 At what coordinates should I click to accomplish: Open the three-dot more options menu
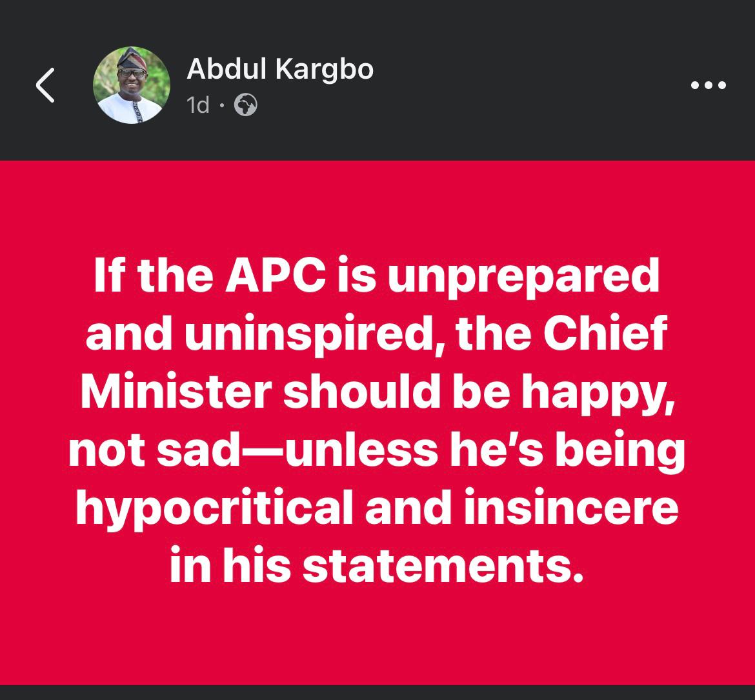click(x=708, y=85)
